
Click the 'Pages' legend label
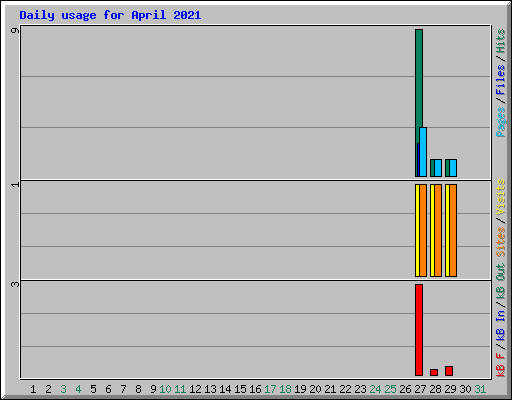(x=501, y=122)
